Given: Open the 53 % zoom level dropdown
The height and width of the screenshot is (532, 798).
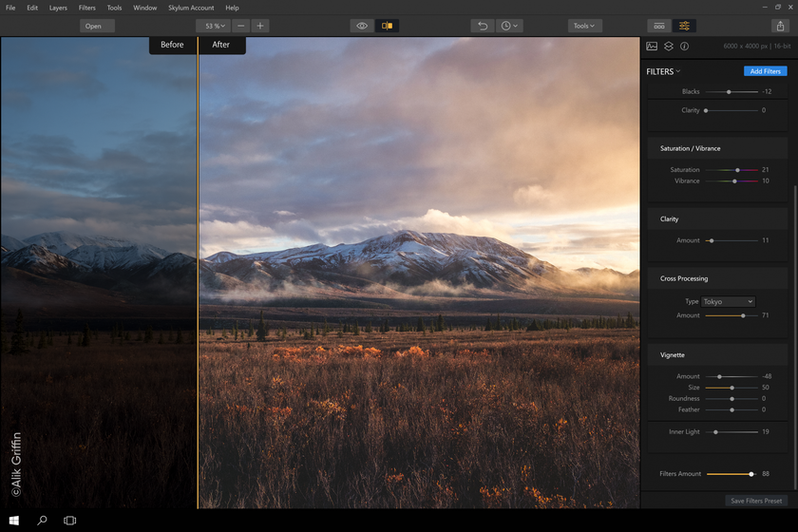Looking at the screenshot, I should pyautogui.click(x=214, y=26).
